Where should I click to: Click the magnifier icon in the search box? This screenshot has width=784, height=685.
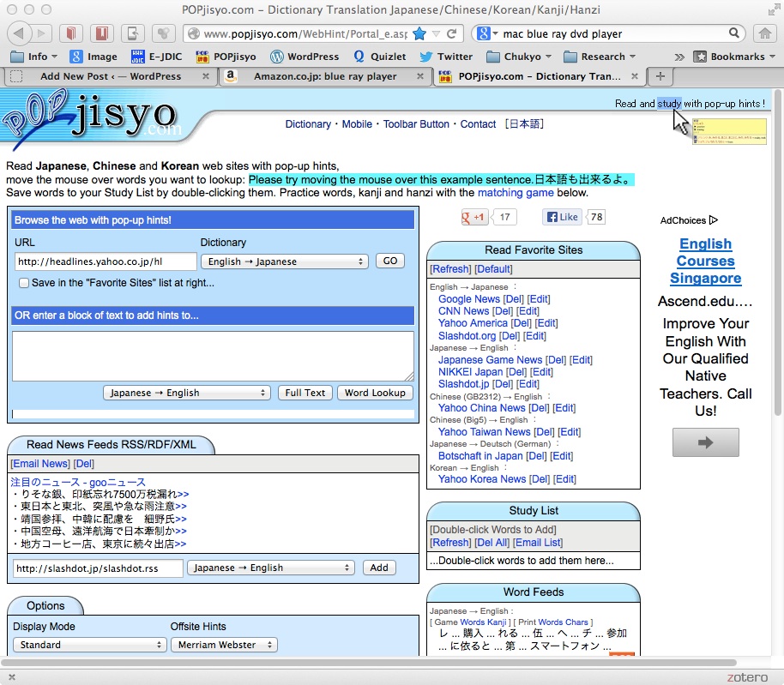click(733, 33)
